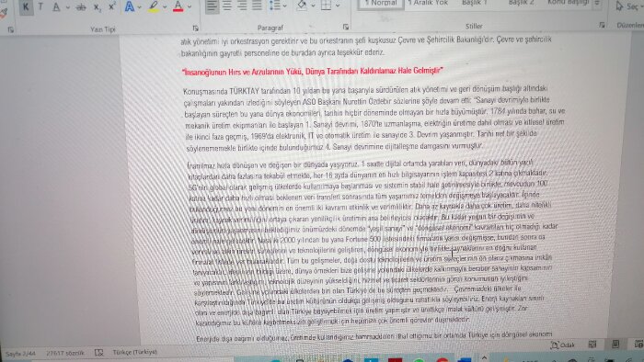Center align the paragraph
The image size is (644, 362).
[x=227, y=6]
